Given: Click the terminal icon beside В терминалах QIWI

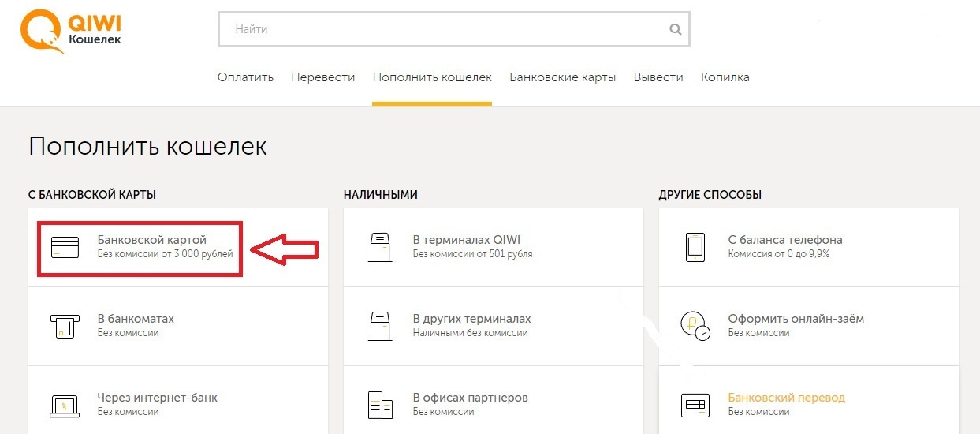Looking at the screenshot, I should tap(380, 247).
